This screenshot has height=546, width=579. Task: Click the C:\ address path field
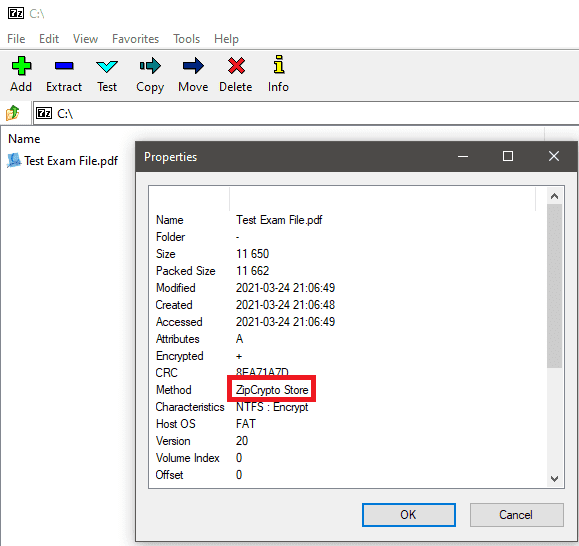[306, 113]
